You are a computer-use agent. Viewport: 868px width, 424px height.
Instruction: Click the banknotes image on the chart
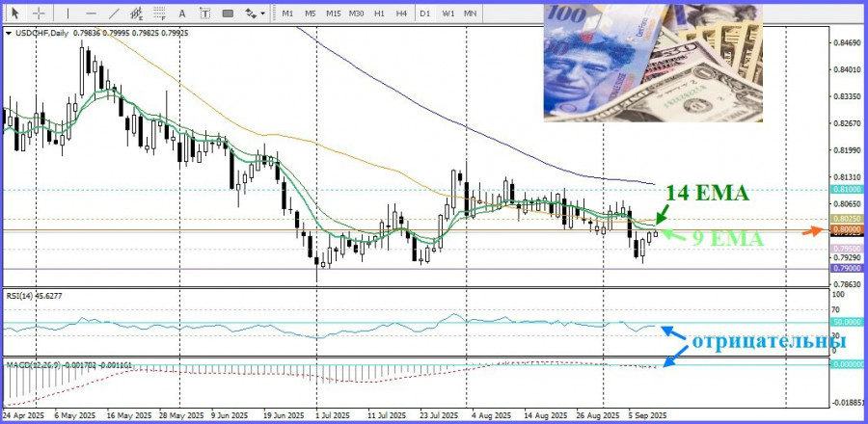652,63
